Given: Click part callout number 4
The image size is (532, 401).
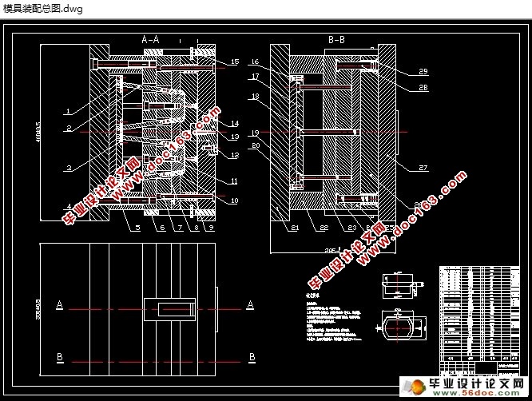Looking at the screenshot, I should point(69,206).
